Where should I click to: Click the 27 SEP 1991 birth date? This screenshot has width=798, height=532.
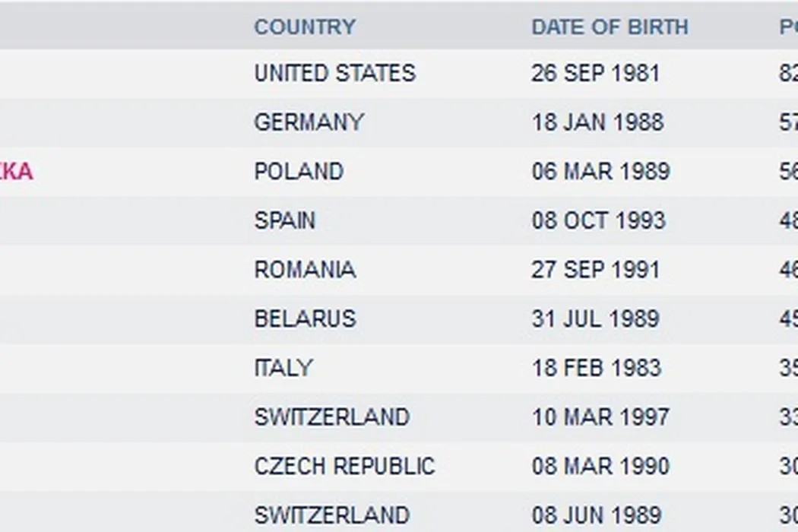[x=595, y=270]
